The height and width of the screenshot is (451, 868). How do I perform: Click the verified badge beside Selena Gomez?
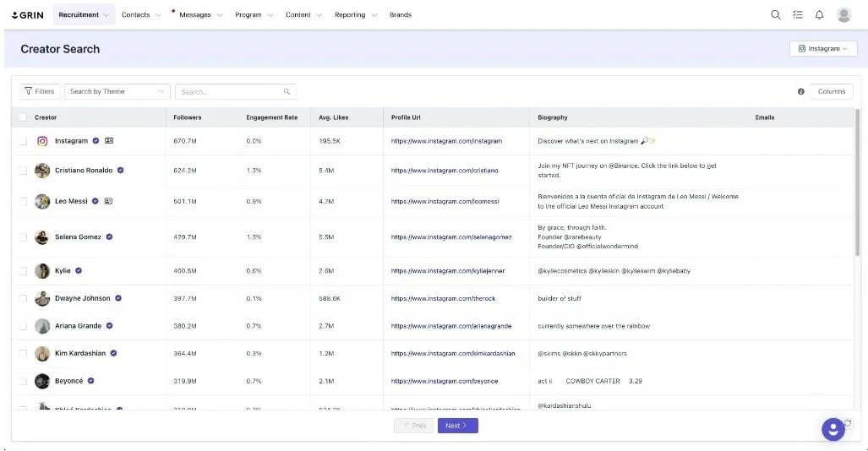109,236
